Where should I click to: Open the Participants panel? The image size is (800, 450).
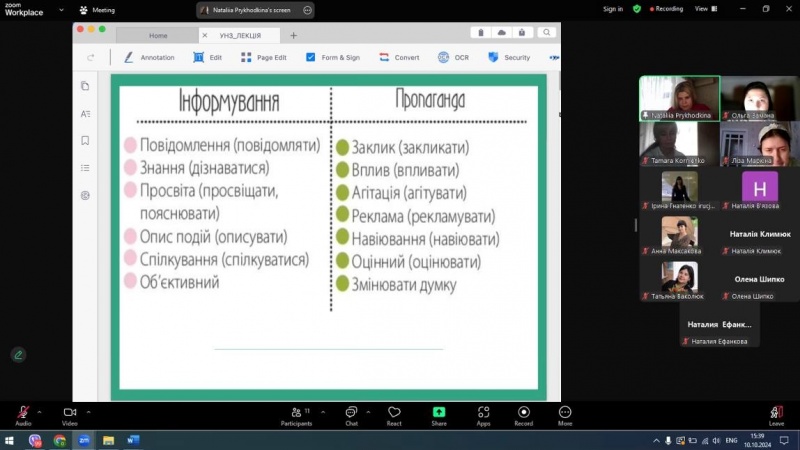point(295,414)
